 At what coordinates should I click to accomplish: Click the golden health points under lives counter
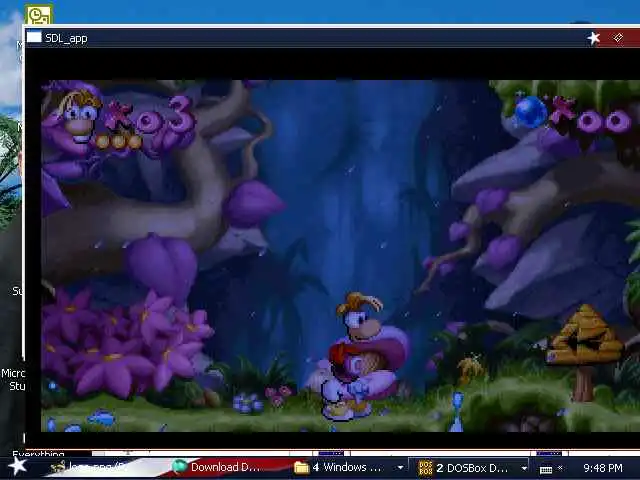point(119,142)
